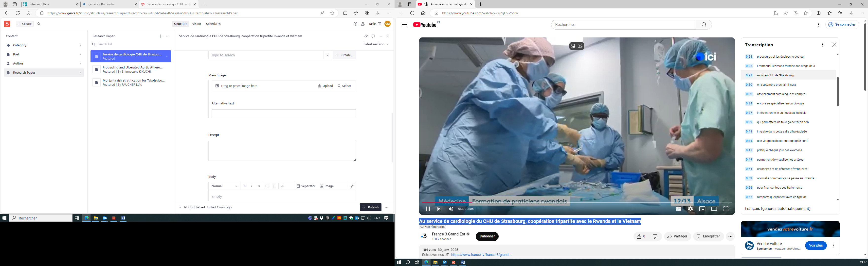This screenshot has width=868, height=266.
Task: Mute the YouTube video volume
Action: tap(451, 209)
